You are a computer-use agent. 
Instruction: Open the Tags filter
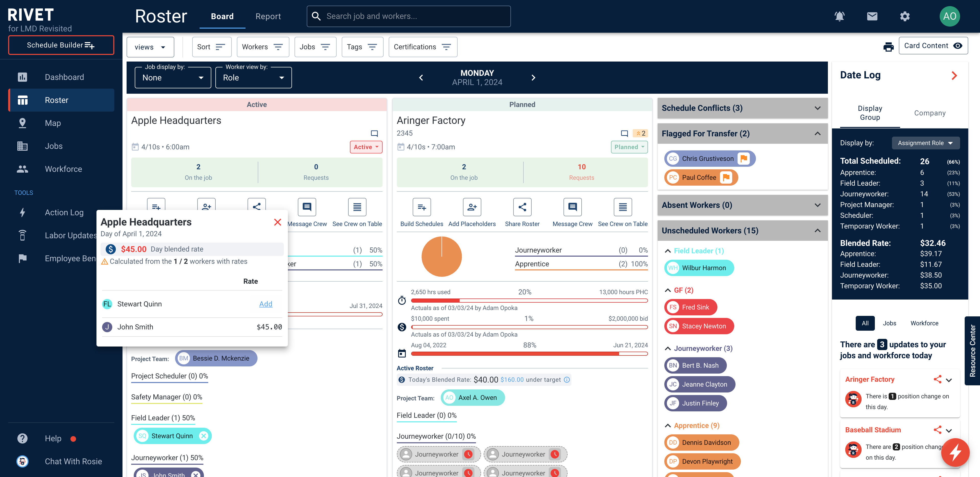tap(362, 47)
